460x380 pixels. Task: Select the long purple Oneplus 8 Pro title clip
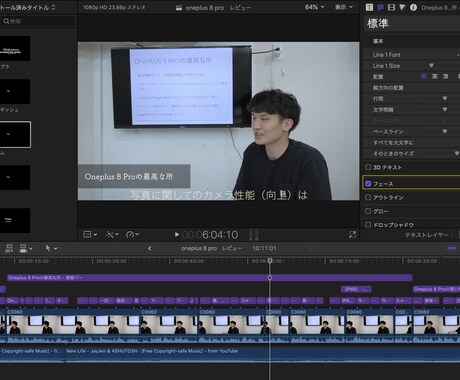pyautogui.click(x=209, y=277)
